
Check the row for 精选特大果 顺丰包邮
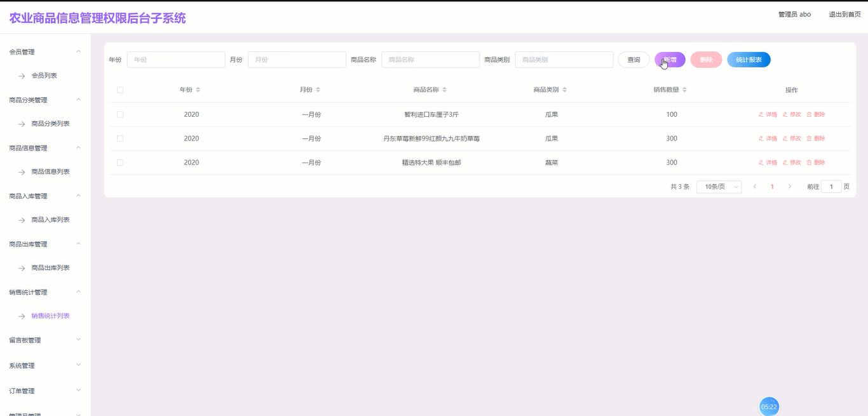tap(120, 163)
